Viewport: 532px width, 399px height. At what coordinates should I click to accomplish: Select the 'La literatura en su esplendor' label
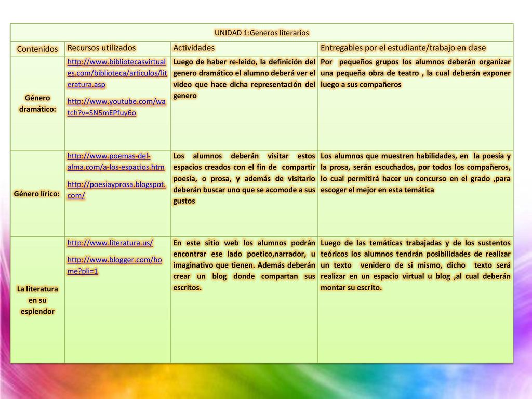click(x=37, y=300)
